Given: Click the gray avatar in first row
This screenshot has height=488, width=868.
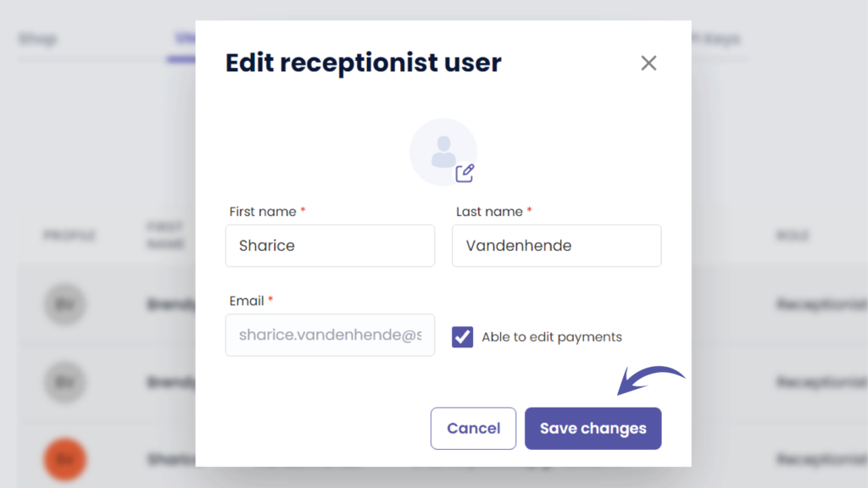Looking at the screenshot, I should pyautogui.click(x=65, y=304).
